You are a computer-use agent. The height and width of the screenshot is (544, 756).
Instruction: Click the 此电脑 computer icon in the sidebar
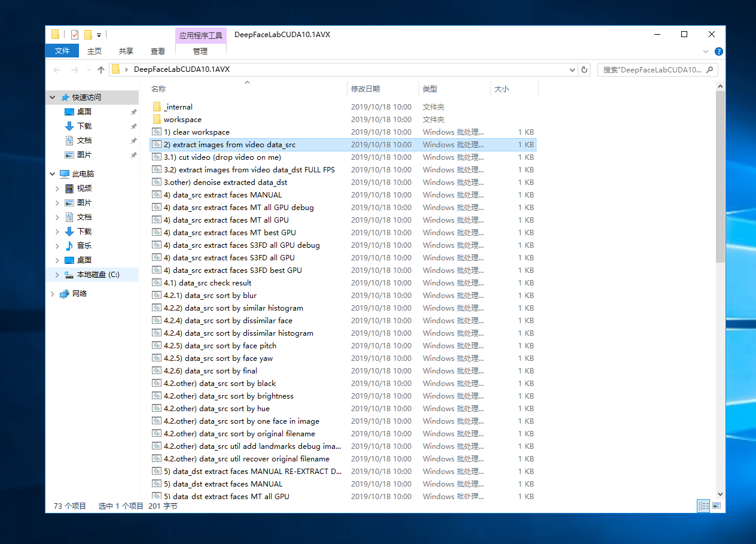click(x=65, y=174)
